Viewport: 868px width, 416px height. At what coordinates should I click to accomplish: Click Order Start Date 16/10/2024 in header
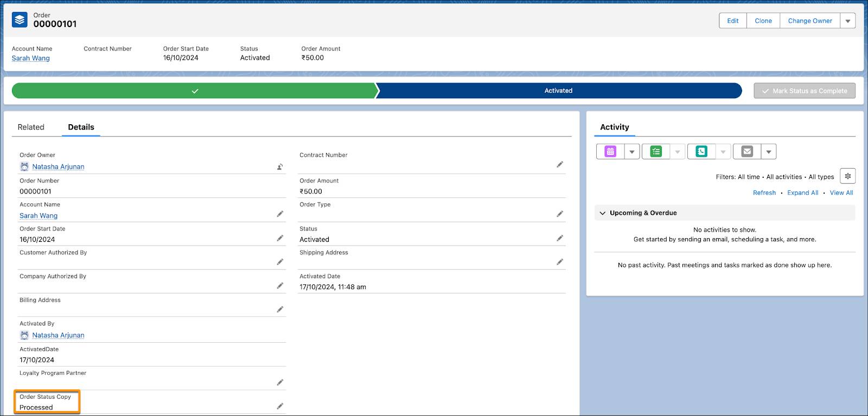[181, 57]
